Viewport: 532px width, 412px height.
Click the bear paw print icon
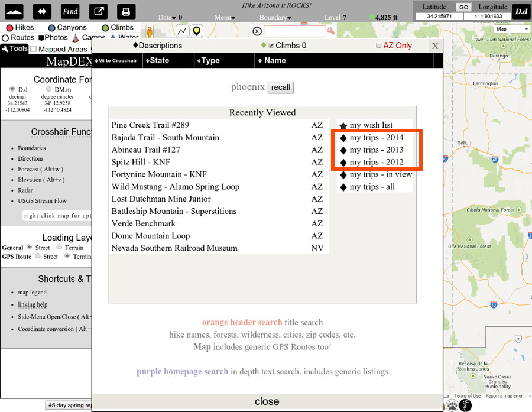(x=452, y=405)
